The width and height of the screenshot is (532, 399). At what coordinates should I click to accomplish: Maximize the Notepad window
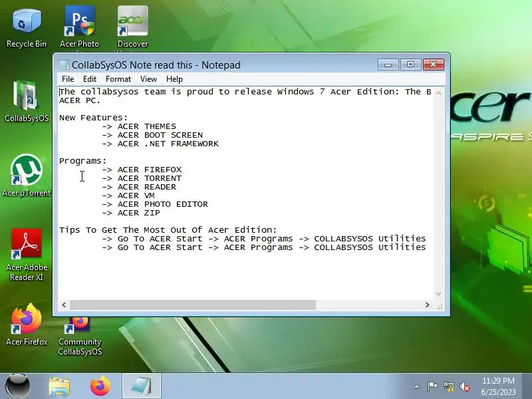coord(410,65)
